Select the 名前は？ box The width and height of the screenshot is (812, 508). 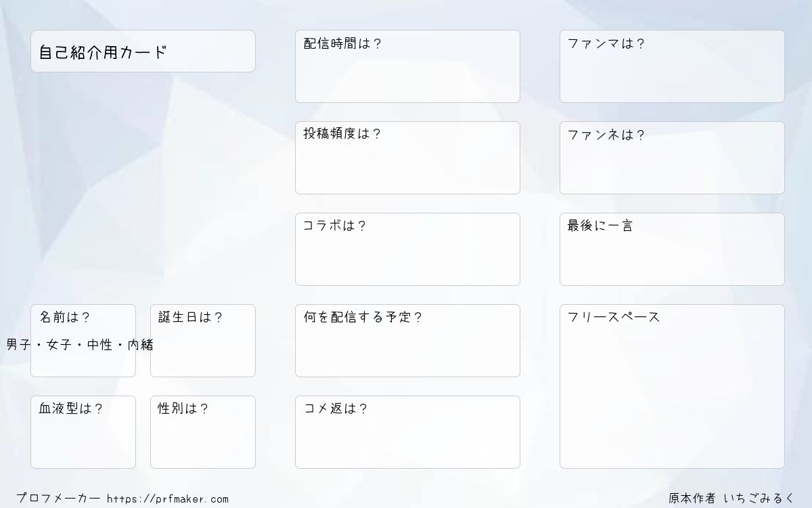[83, 341]
